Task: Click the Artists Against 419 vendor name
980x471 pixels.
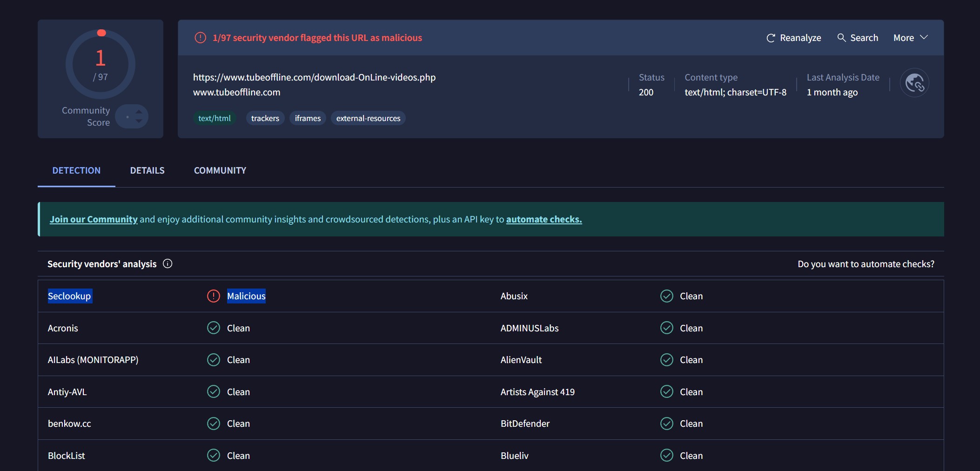Action: (x=537, y=392)
